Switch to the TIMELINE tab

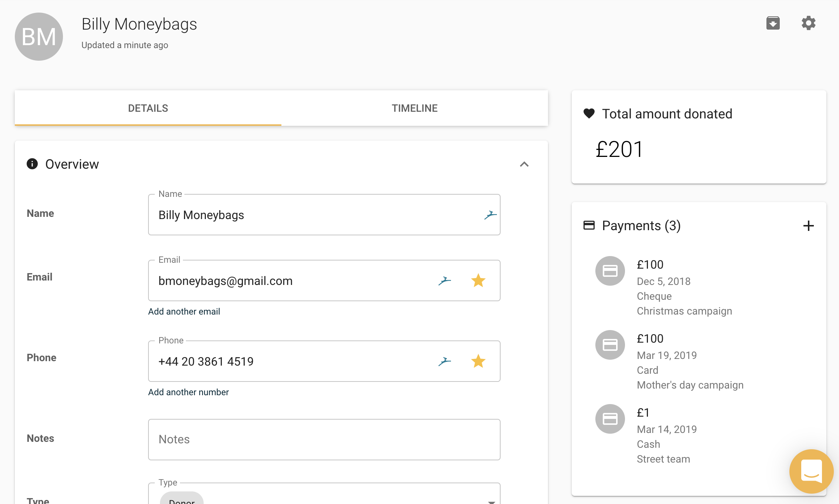[414, 108]
